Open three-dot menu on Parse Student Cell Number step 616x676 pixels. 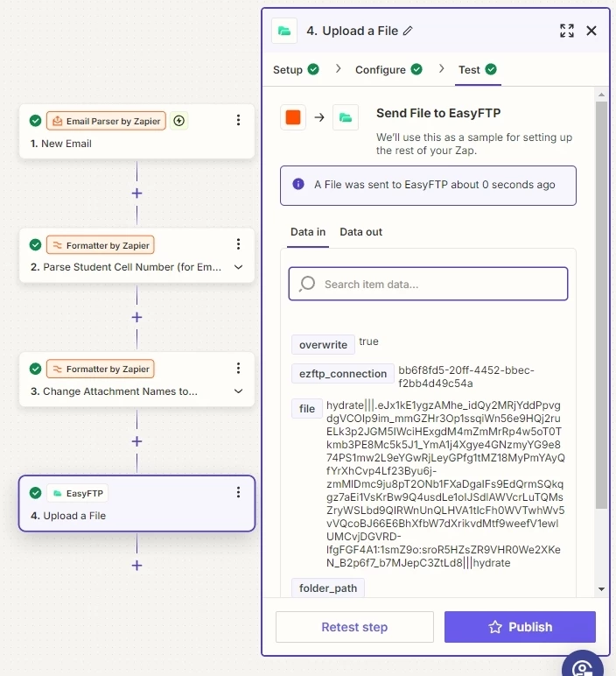(x=238, y=244)
